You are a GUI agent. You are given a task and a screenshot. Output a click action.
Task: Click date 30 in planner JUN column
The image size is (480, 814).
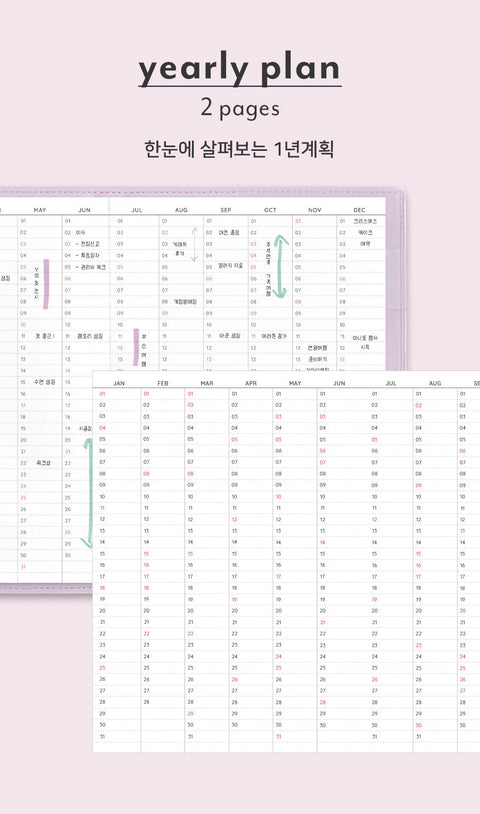[x=67, y=555]
